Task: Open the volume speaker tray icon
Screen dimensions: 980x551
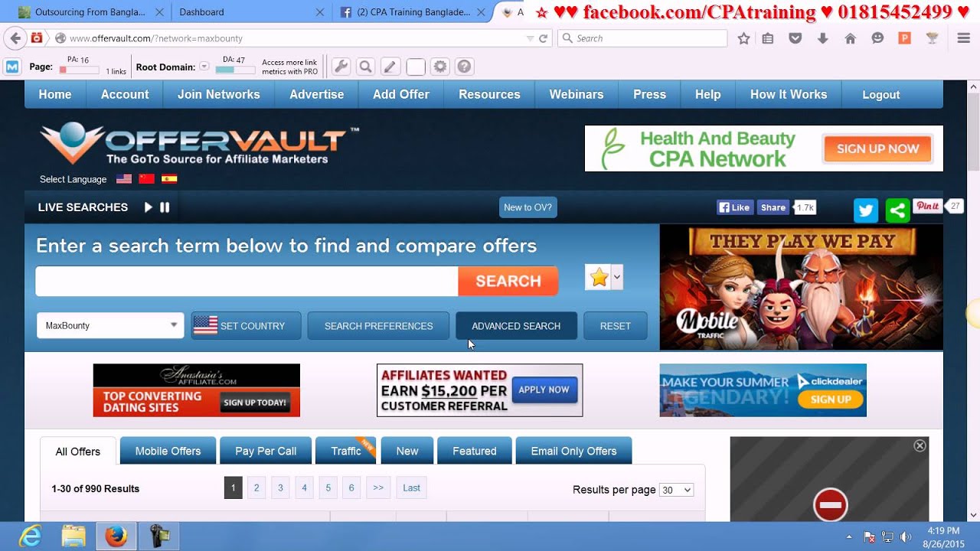Action: tap(906, 537)
